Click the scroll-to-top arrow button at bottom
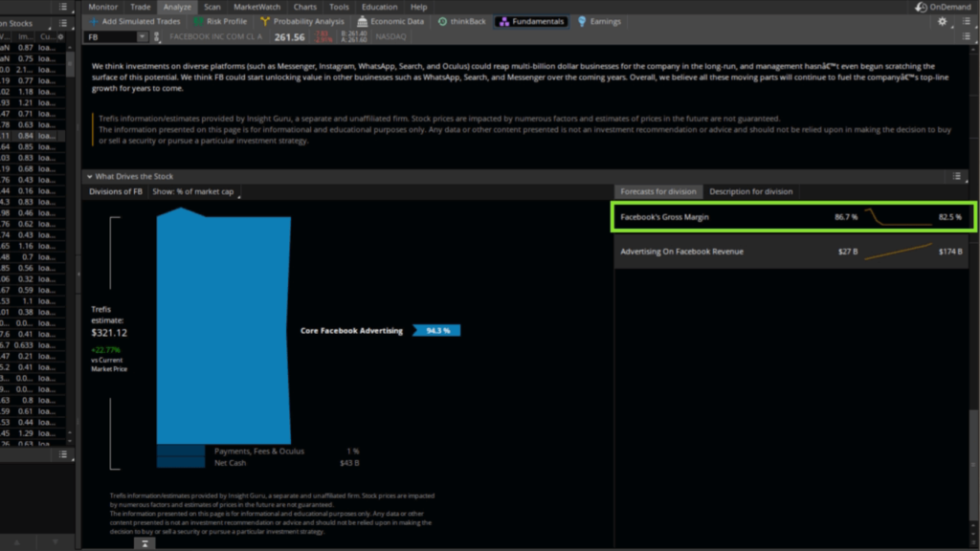Viewport: 980px width, 551px height. 145,543
